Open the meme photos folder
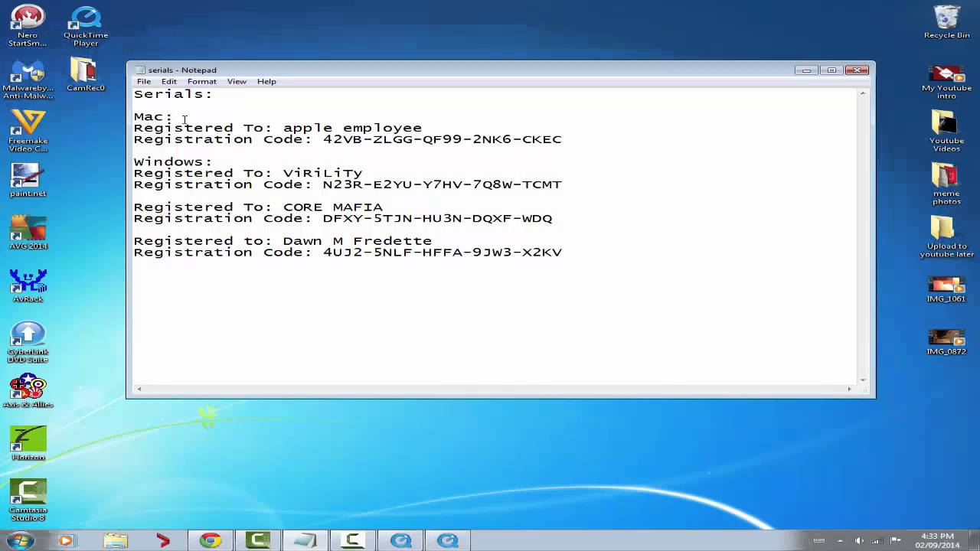 tap(946, 184)
